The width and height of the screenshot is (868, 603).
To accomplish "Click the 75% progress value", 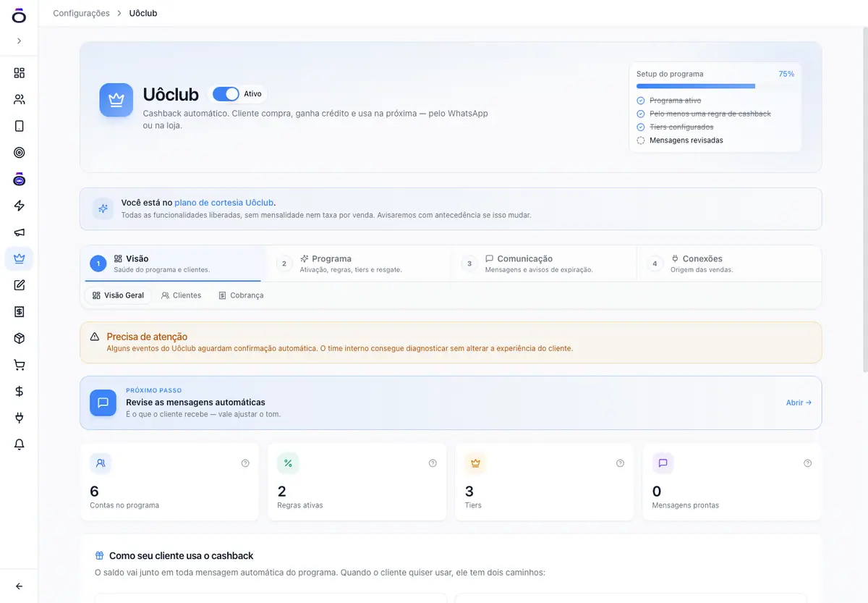I will point(786,74).
